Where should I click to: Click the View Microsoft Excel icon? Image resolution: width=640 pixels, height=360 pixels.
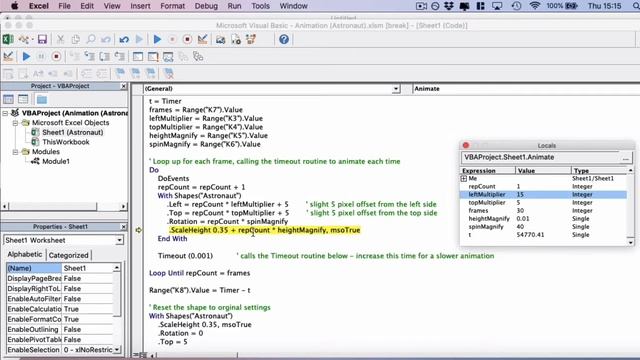(8, 40)
